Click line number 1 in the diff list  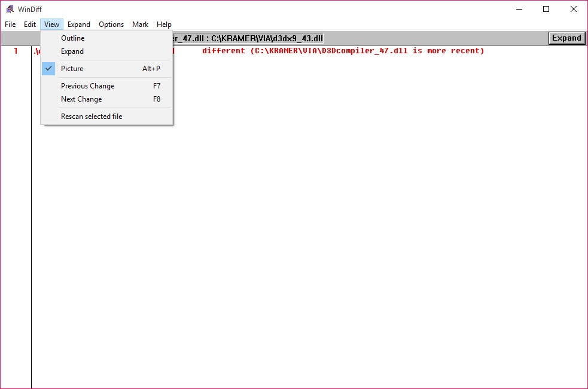(x=15, y=51)
